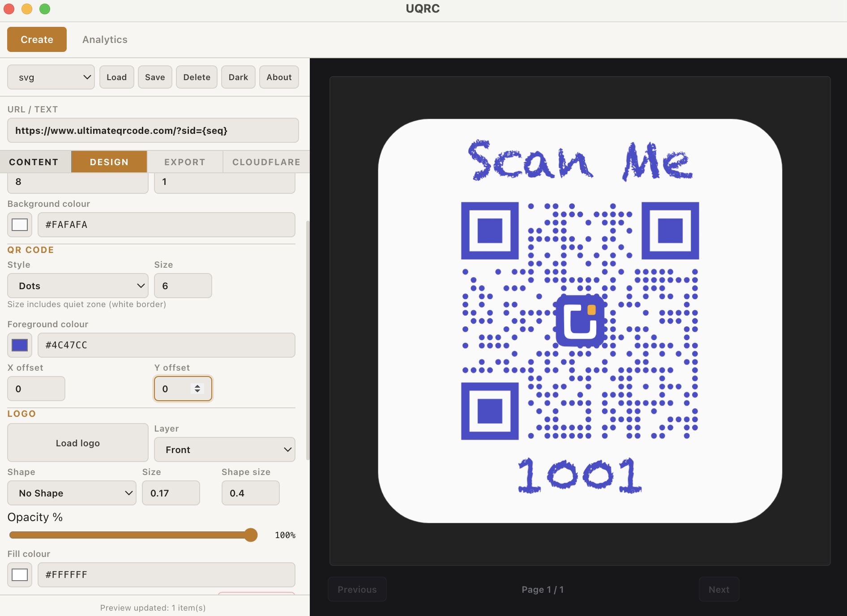Click the field containing value 8
Screen dimensions: 847x616
pyautogui.click(x=78, y=183)
